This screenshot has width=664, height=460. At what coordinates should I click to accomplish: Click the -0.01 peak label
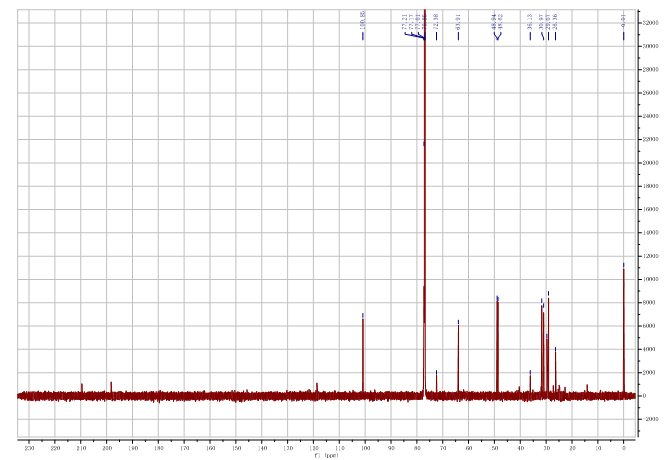tap(623, 21)
